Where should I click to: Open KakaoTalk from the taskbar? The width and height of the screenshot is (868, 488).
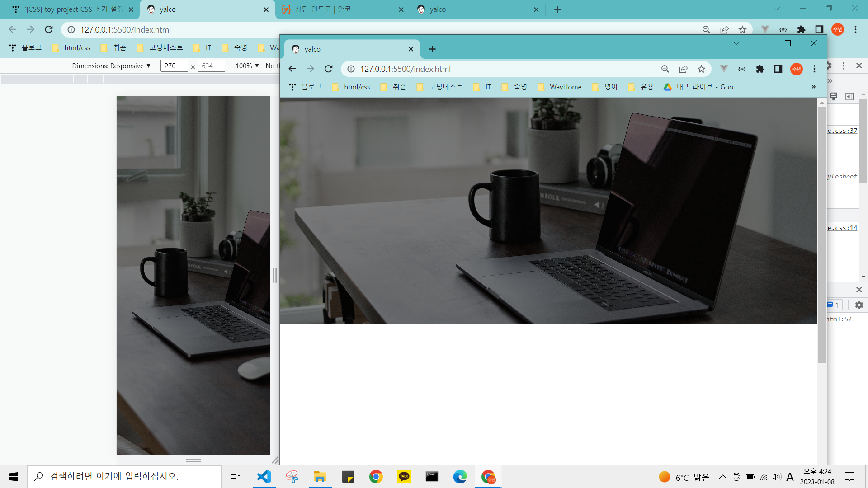tap(404, 477)
